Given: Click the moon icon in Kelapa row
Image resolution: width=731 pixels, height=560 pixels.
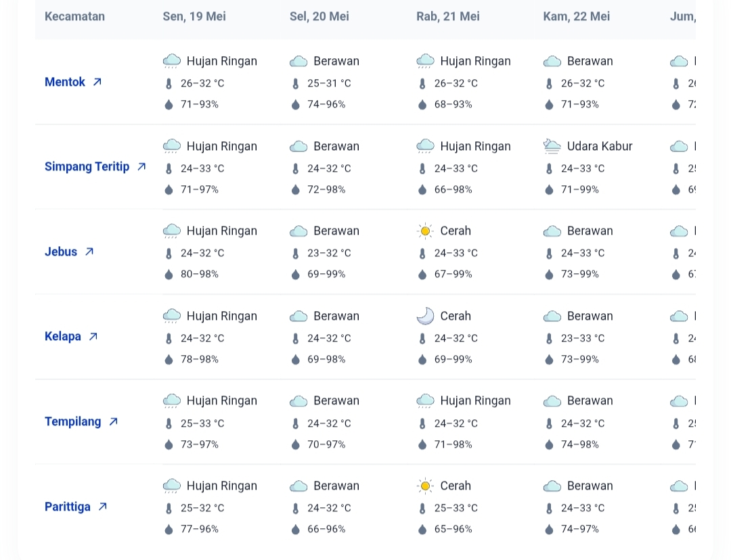Looking at the screenshot, I should 425,316.
